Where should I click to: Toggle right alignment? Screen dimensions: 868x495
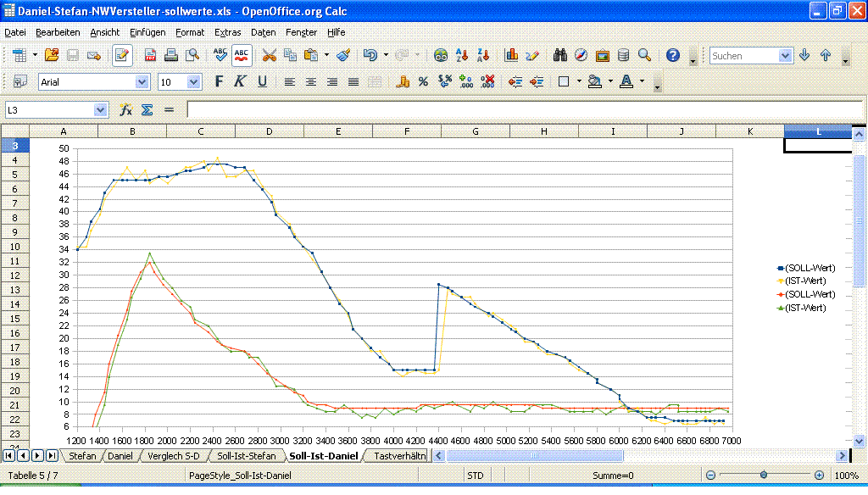(x=332, y=82)
